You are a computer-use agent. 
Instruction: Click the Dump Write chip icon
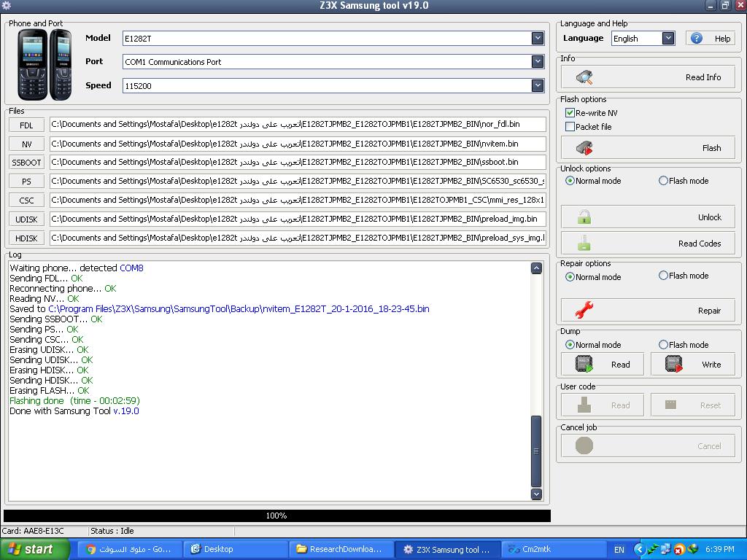pos(673,365)
